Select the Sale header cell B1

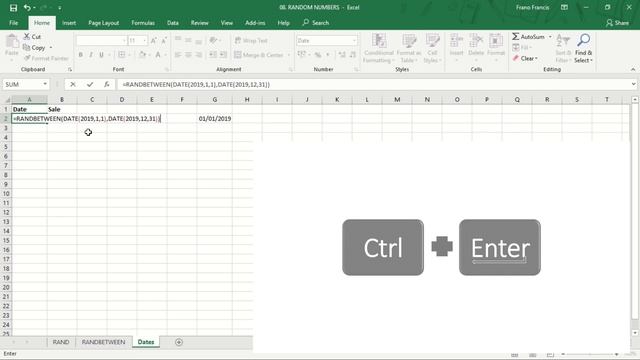click(x=62, y=109)
